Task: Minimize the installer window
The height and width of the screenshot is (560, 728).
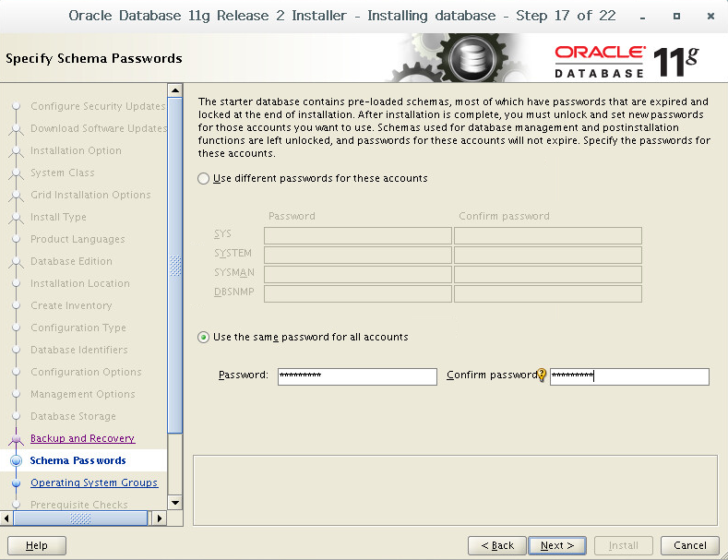Action: tap(642, 17)
